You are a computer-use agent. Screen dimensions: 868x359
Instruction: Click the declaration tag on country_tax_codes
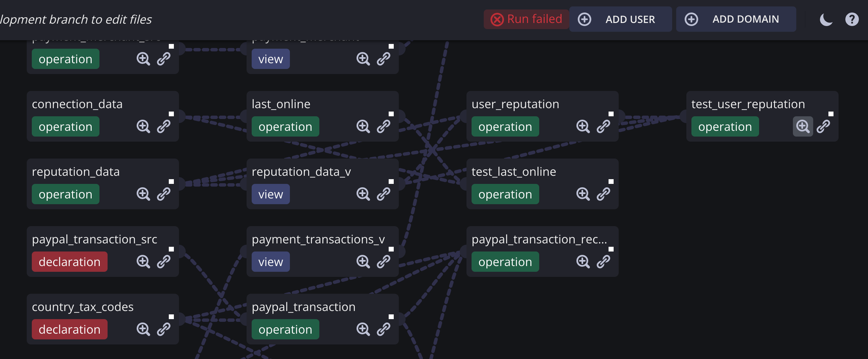[69, 329]
